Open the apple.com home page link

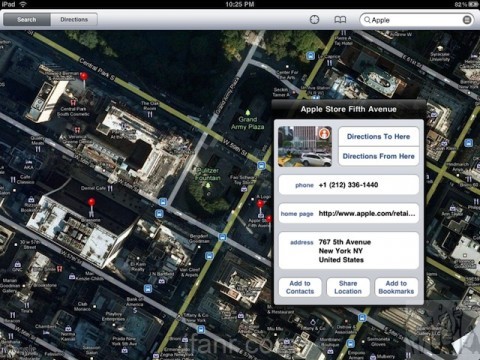[x=349, y=213]
